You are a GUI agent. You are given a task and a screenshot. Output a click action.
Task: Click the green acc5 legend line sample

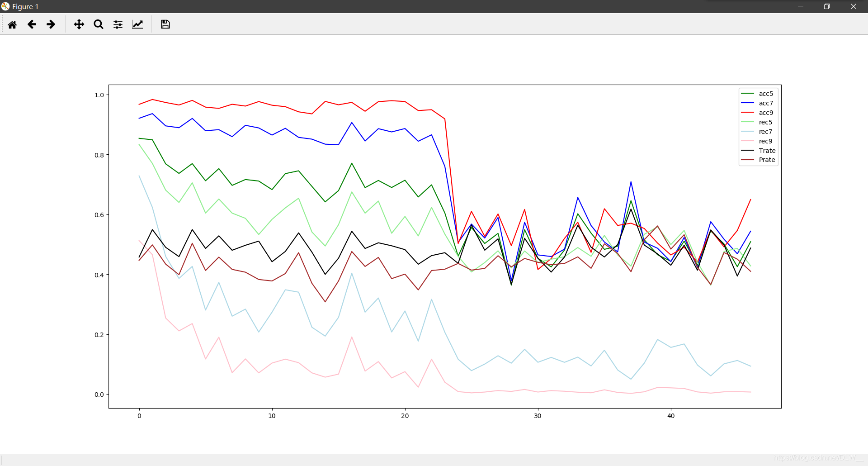click(748, 94)
